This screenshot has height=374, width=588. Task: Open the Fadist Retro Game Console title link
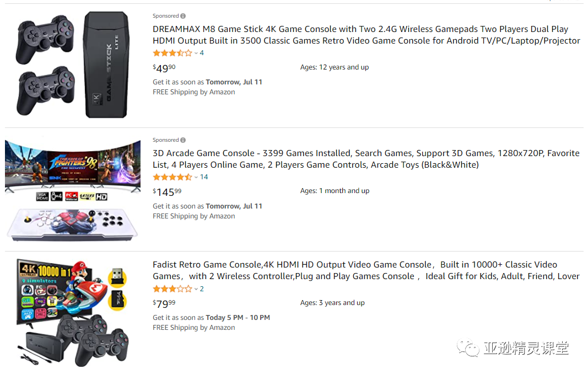click(x=366, y=270)
